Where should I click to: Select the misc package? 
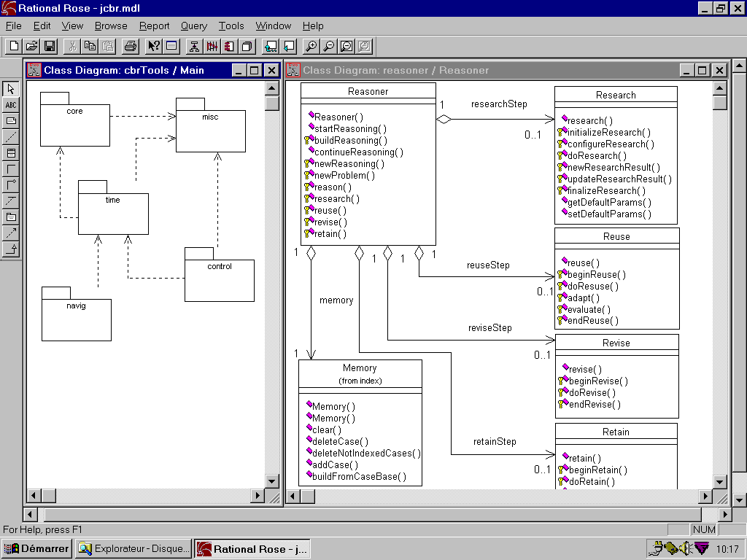coord(211,125)
